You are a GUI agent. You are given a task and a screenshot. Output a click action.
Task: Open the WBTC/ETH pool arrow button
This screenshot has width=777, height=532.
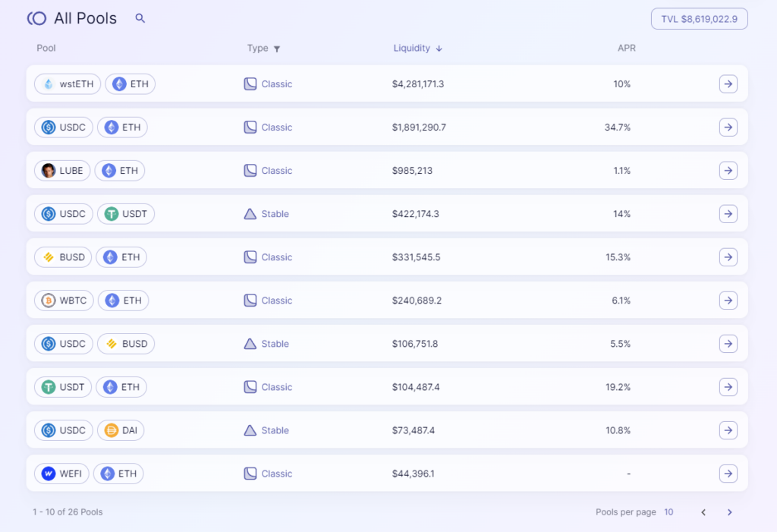(728, 301)
